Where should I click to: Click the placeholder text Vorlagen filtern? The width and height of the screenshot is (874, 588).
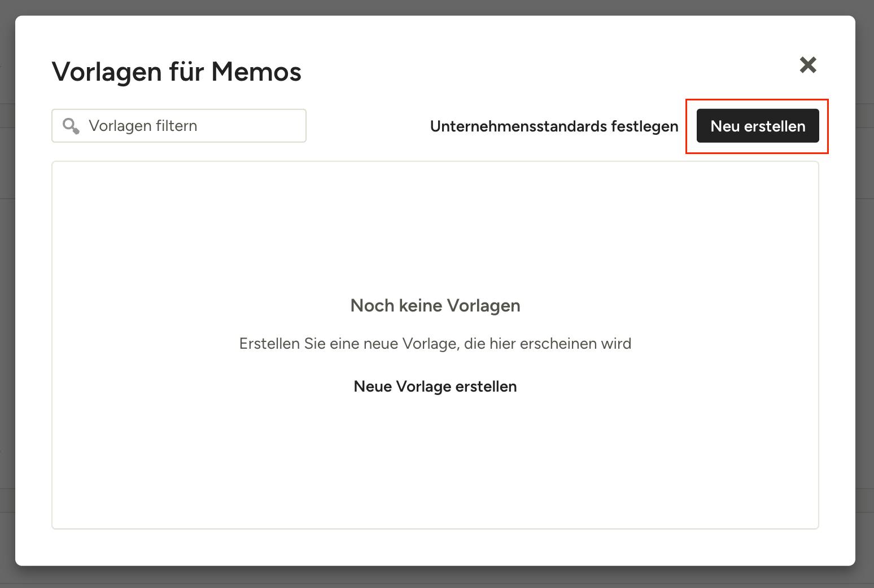(143, 126)
